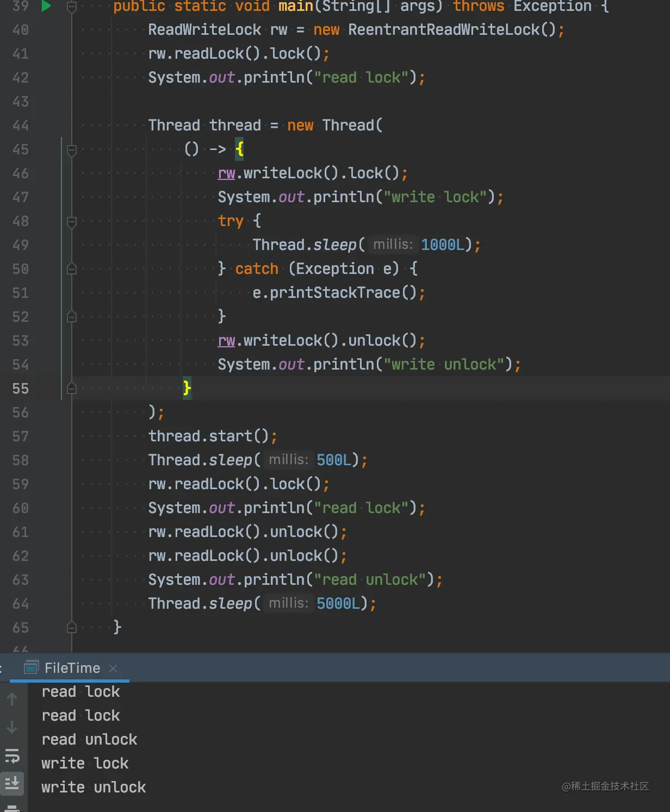Collapse main method fold at line 39
The height and width of the screenshot is (812, 670).
pyautogui.click(x=71, y=7)
